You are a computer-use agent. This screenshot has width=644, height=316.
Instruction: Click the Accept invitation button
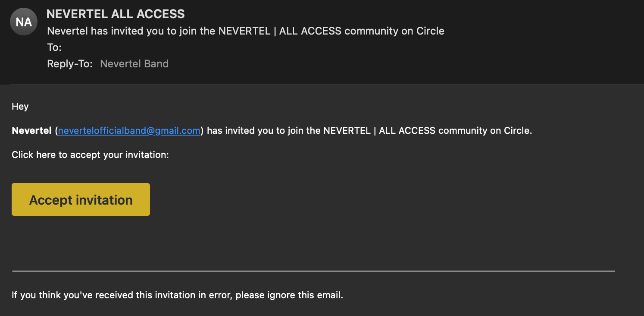point(81,199)
